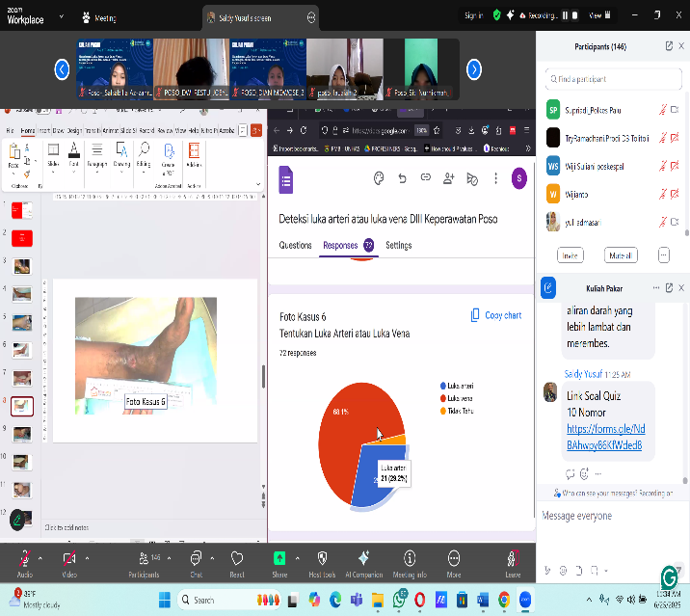Open Meeting info in the Zoom toolbar
690x616 pixels.
[x=410, y=564]
